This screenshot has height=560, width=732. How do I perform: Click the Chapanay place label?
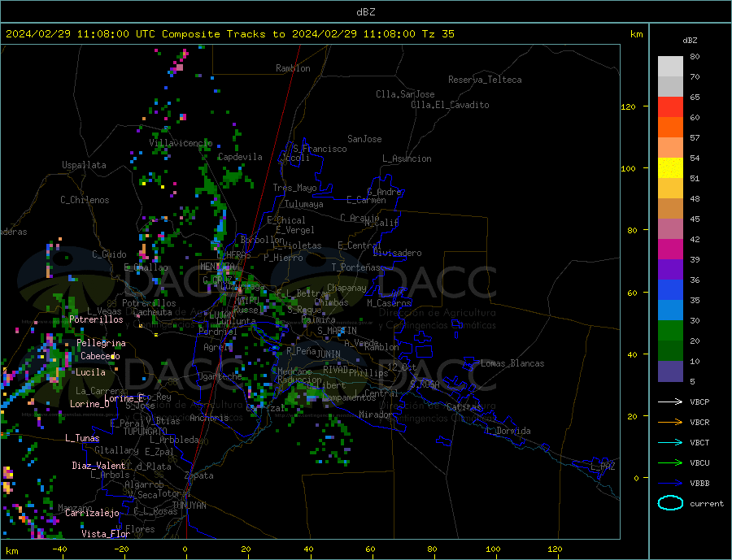(x=346, y=288)
